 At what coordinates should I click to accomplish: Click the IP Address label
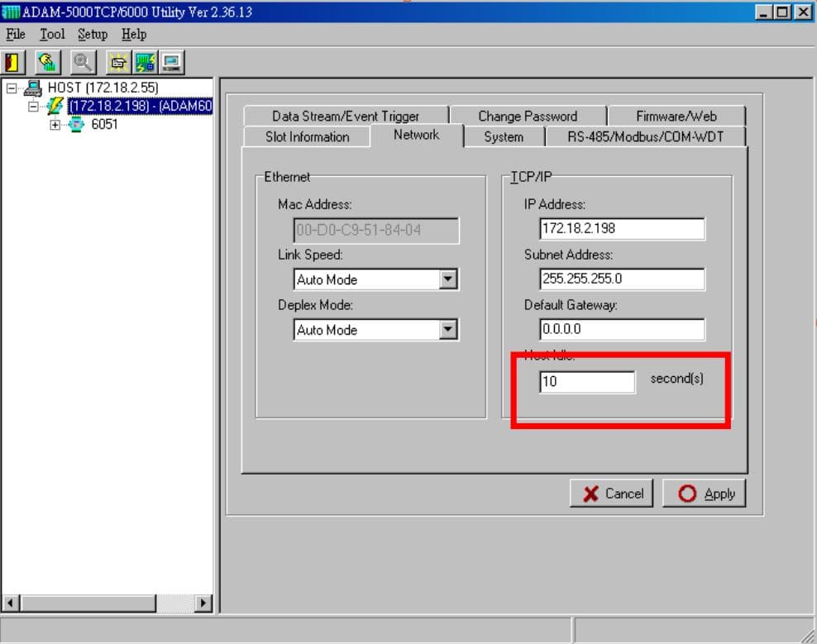pyautogui.click(x=554, y=204)
